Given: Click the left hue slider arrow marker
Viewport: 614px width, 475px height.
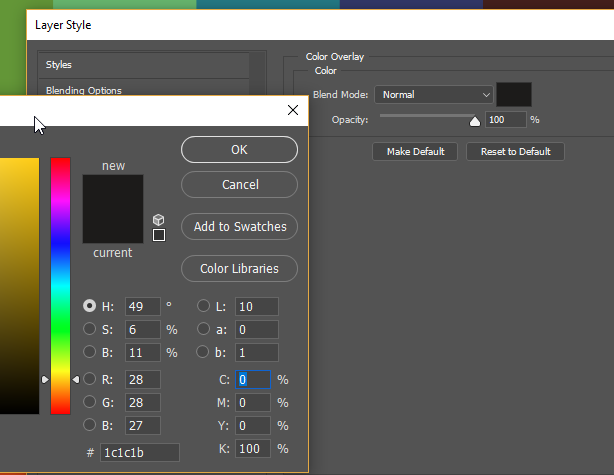Looking at the screenshot, I should pos(45,379).
